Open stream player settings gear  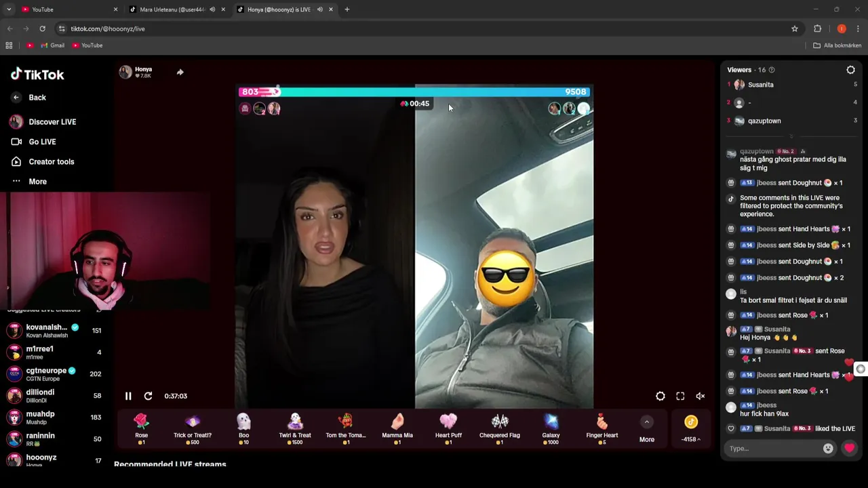coord(660,396)
